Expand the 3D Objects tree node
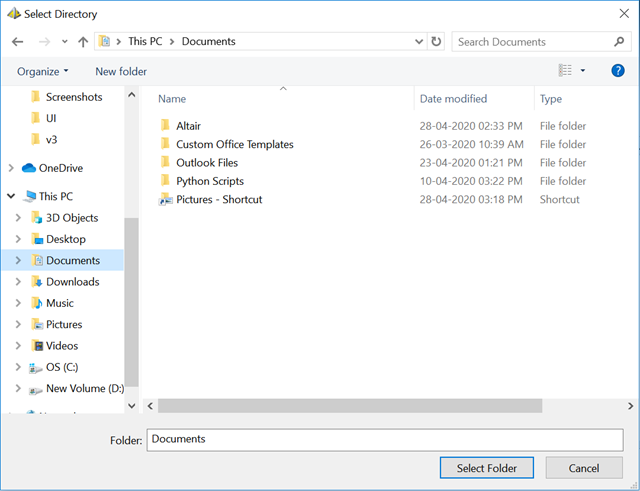 point(19,218)
